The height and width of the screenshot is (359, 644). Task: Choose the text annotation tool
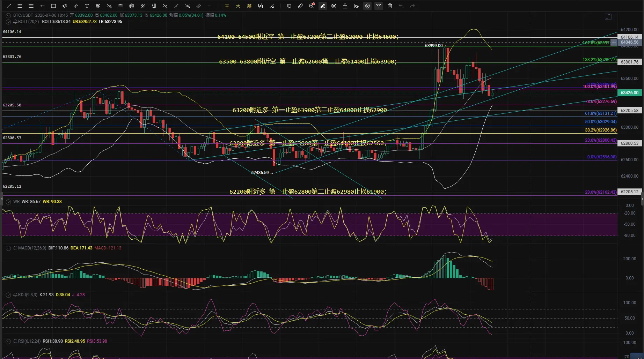87,6
